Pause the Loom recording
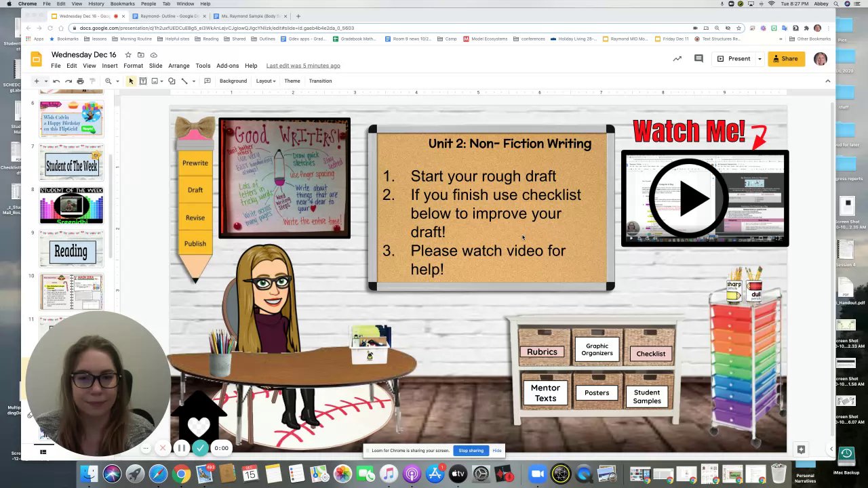 coord(181,448)
